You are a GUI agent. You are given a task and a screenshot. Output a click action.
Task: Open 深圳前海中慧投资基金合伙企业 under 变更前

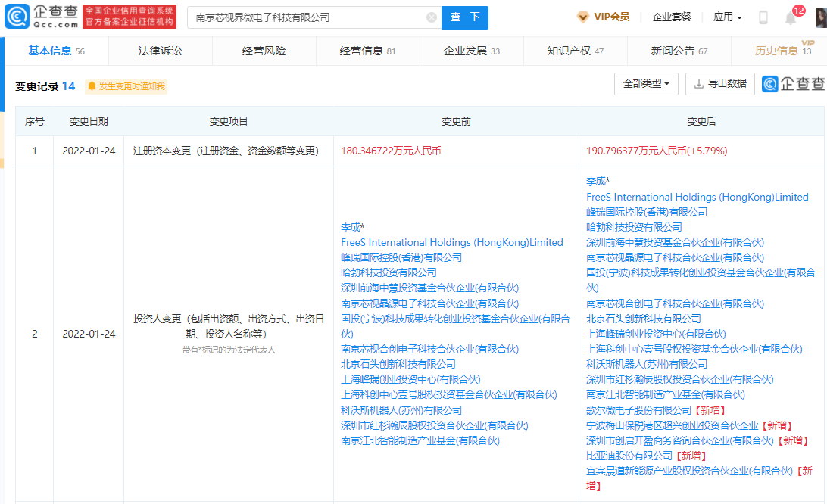tap(430, 288)
